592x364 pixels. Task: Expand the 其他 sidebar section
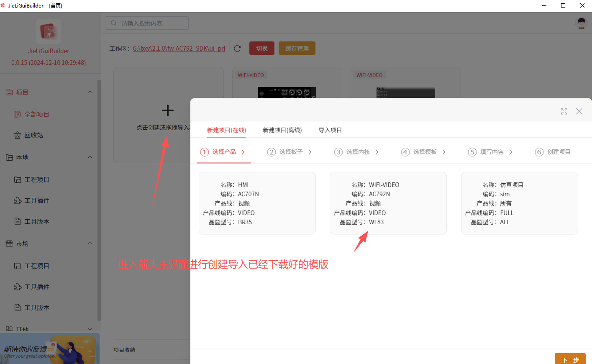(x=90, y=329)
